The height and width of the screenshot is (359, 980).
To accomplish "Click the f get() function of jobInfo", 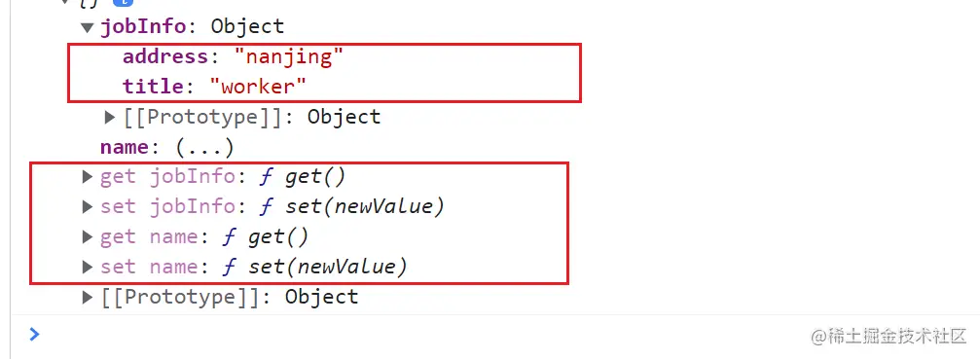I will click(x=303, y=177).
